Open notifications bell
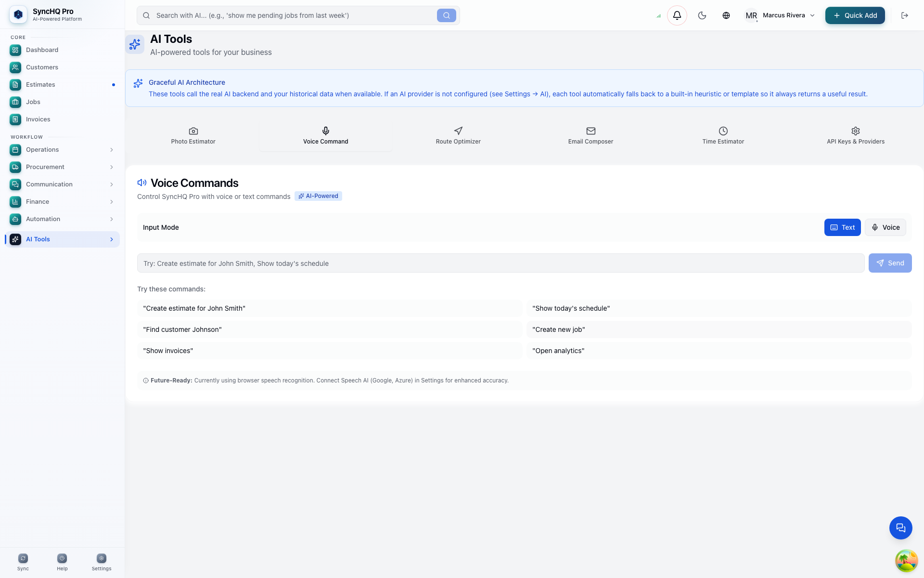This screenshot has height=578, width=924. pos(677,15)
